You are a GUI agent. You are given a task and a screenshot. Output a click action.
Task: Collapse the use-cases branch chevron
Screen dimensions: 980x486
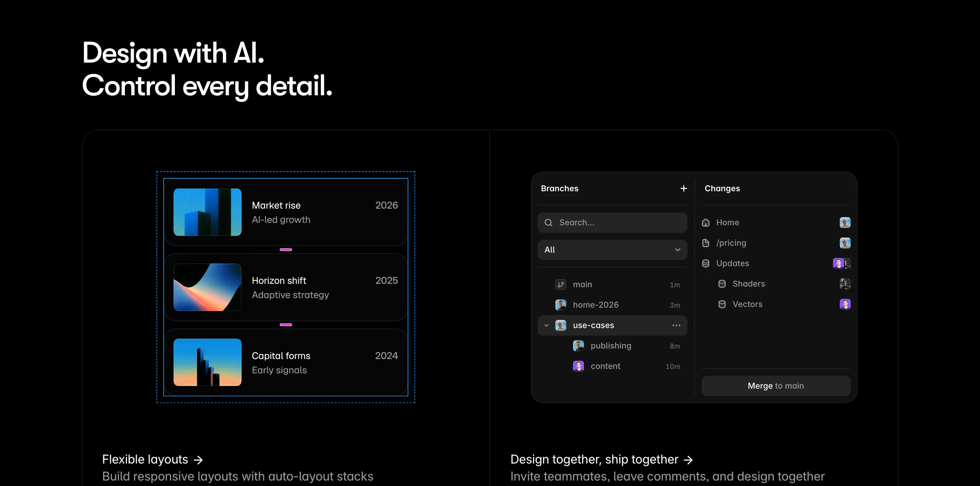(546, 325)
